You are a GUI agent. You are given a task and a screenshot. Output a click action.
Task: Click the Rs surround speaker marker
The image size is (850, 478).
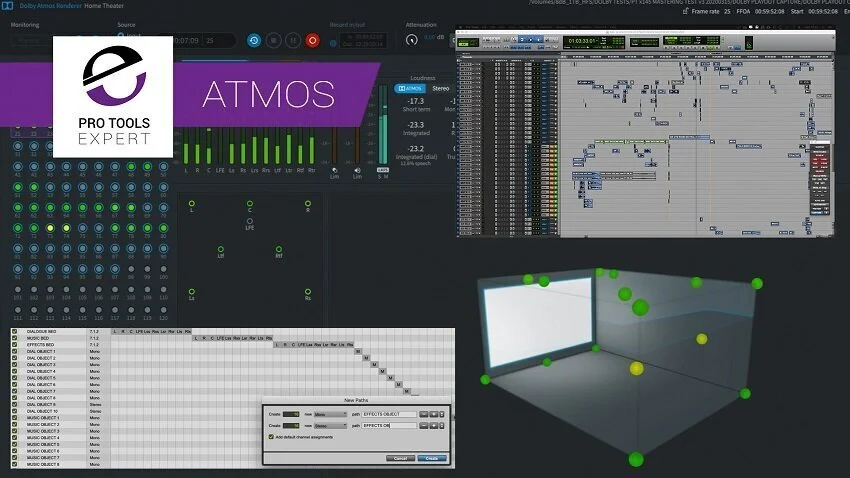click(x=307, y=292)
